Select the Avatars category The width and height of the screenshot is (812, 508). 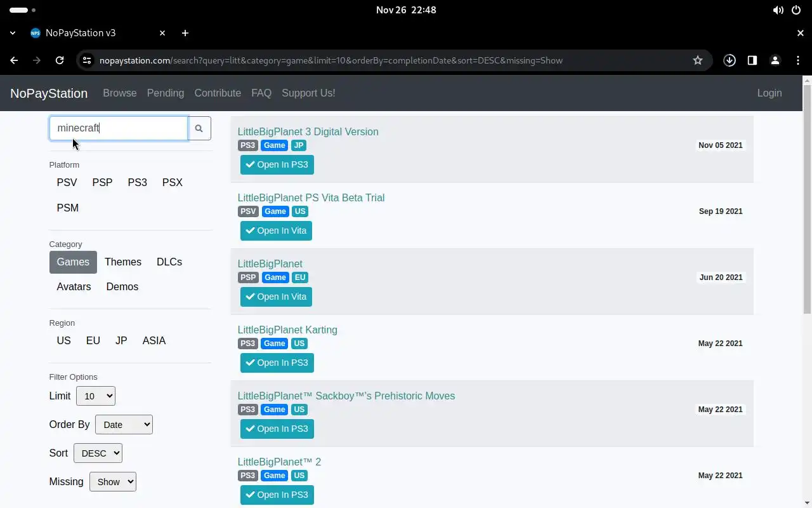(x=74, y=287)
